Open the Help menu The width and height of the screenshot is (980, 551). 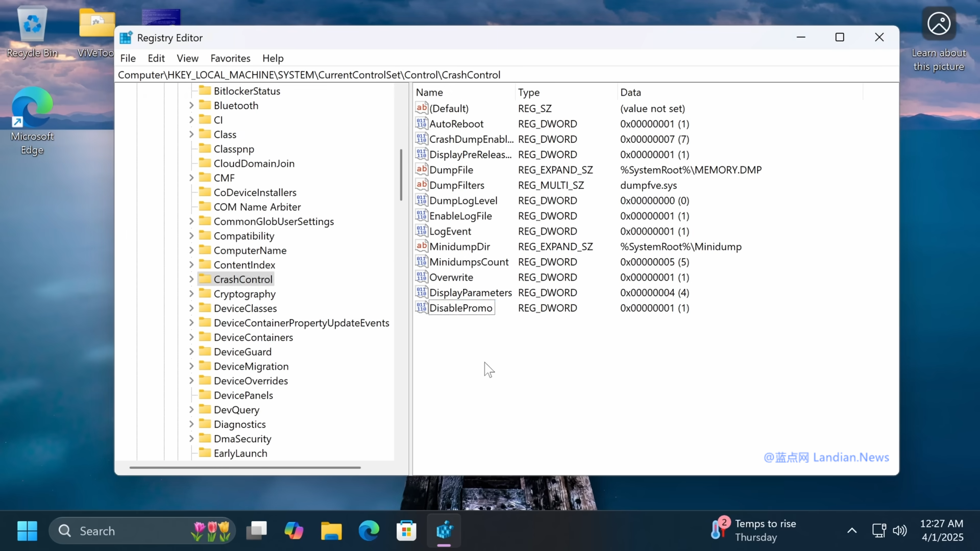coord(273,58)
